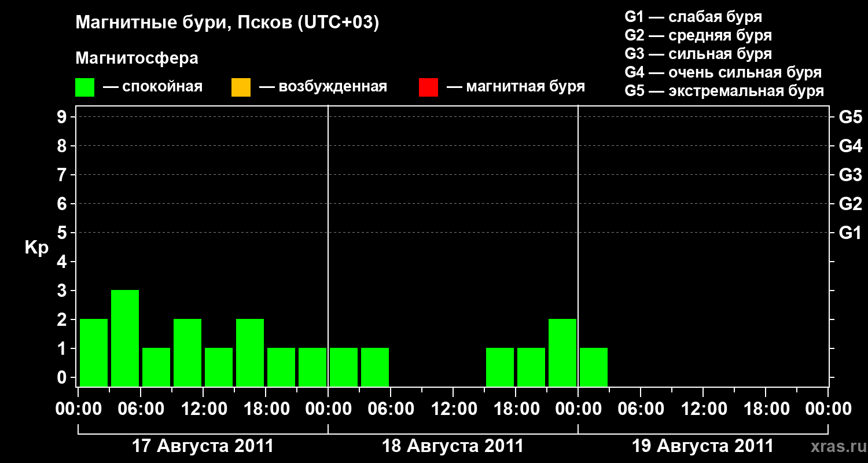Click the 18 August 00:00–03:00 bar
This screenshot has height=463, width=868.
coord(344,367)
